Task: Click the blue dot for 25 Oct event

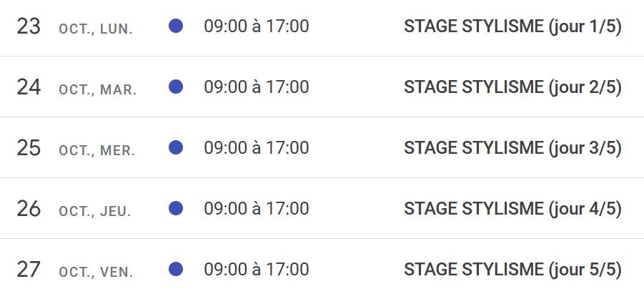Action: tap(176, 147)
